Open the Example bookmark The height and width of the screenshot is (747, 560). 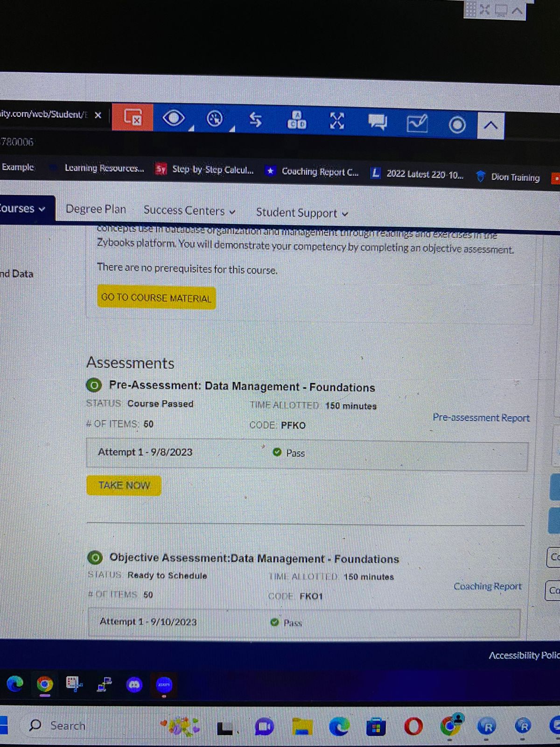coord(18,167)
